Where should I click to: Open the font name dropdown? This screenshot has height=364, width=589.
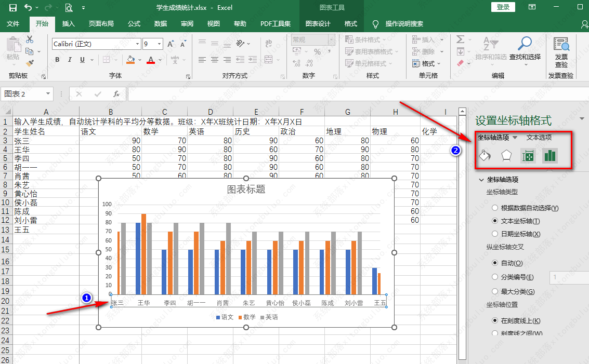(137, 44)
